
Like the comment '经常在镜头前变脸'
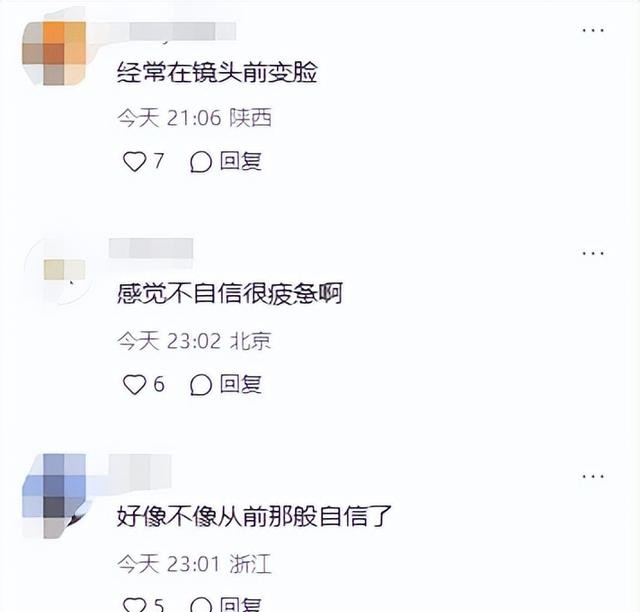[134, 161]
